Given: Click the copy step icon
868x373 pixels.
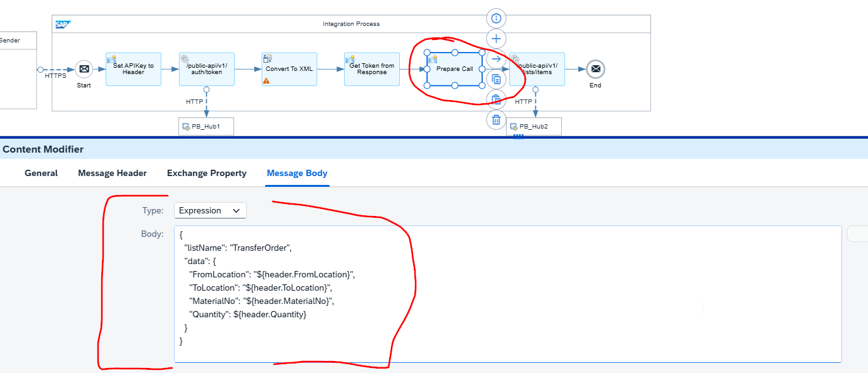Looking at the screenshot, I should click(x=497, y=79).
